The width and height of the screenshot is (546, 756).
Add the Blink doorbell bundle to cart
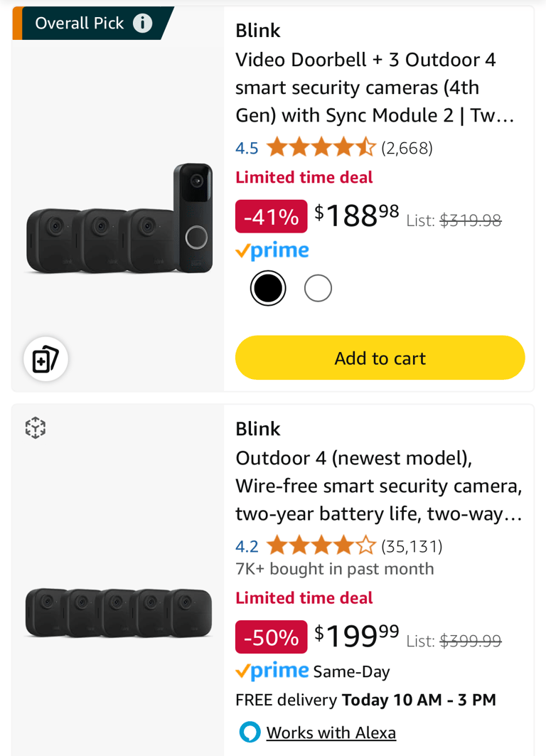(x=380, y=358)
